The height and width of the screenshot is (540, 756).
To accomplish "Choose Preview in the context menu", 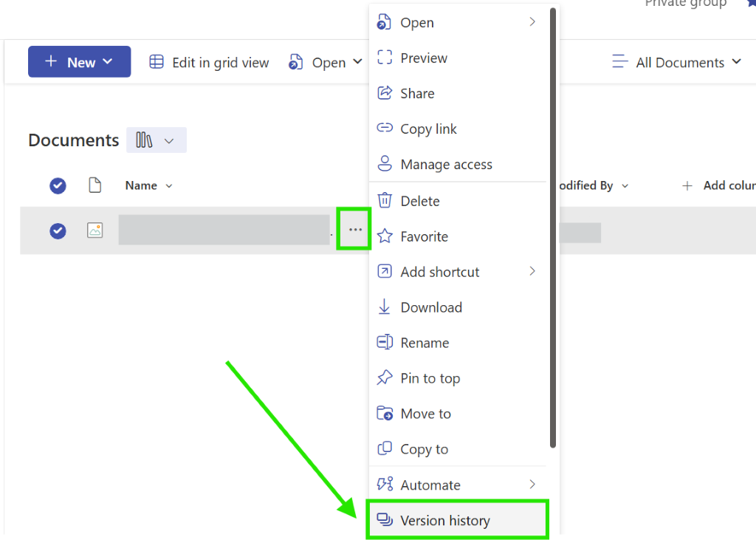I will (x=458, y=58).
